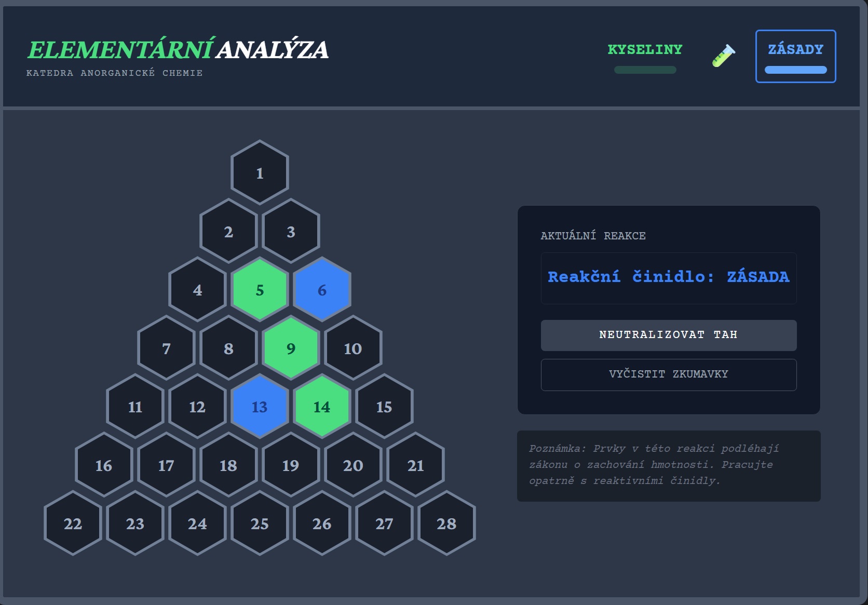Click the blue ZÁSADY progress bar

point(795,70)
